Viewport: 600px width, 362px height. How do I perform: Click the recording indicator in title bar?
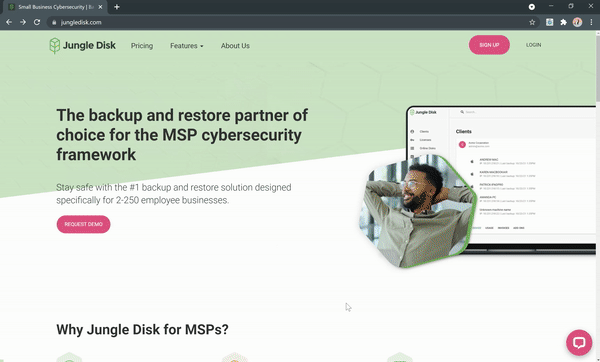pos(532,7)
